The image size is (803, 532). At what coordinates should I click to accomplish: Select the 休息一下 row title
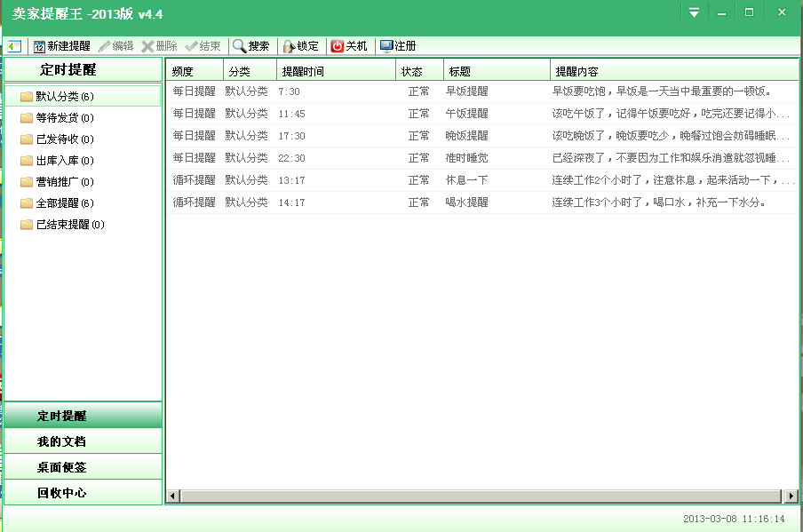click(466, 180)
